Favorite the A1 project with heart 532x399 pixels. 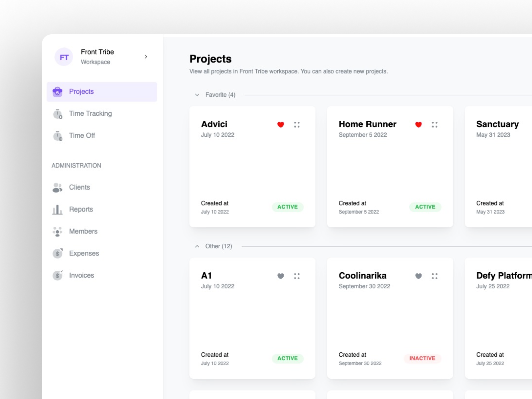281,276
